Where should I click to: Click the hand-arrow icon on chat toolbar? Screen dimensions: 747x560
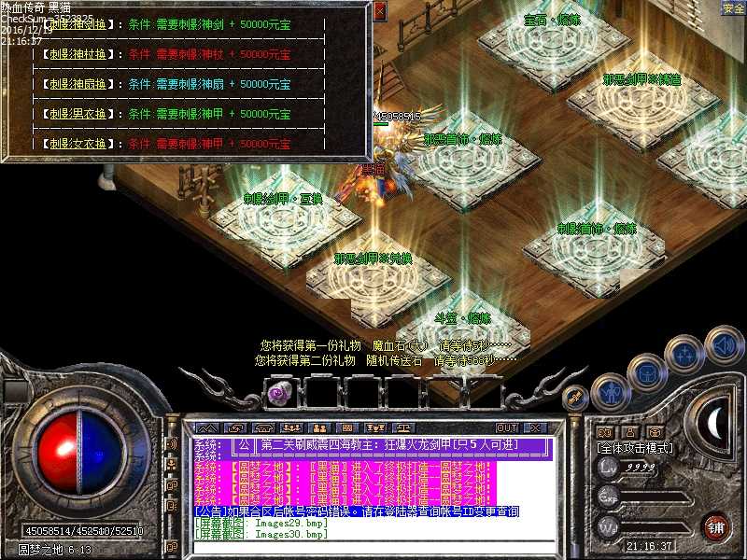[236, 428]
